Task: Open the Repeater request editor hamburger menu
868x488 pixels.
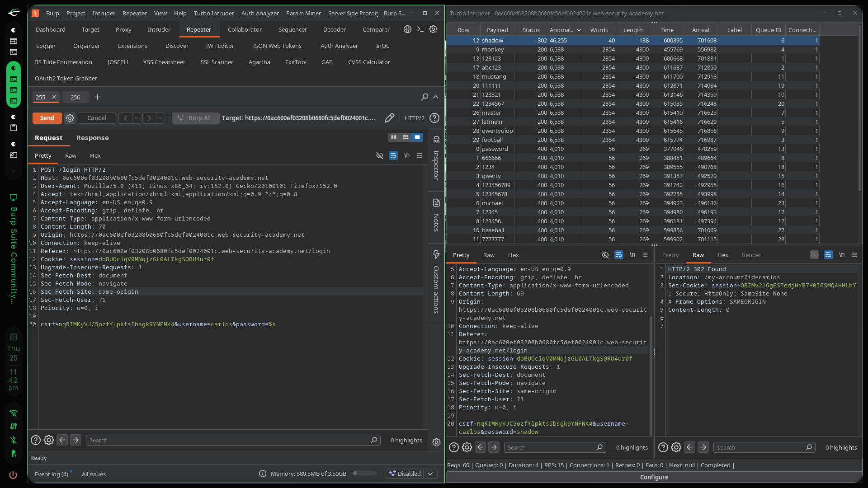Action: click(420, 155)
